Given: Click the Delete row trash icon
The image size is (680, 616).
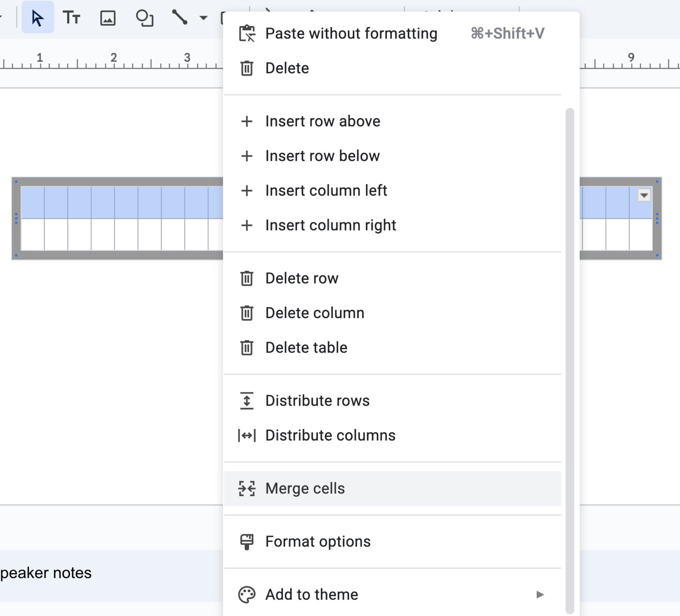Looking at the screenshot, I should (x=246, y=278).
